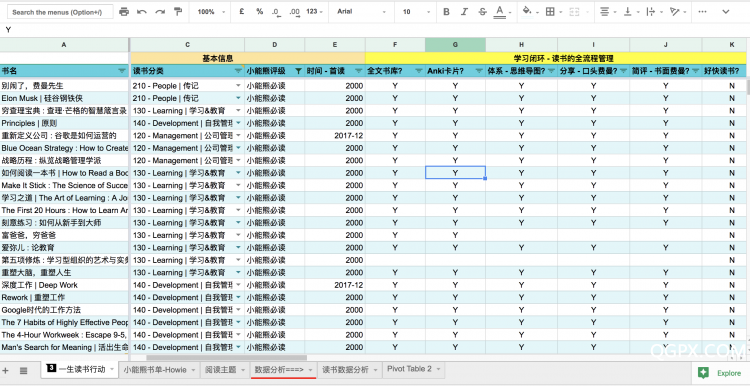The image size is (750, 386).
Task: Open filter on 书名 header
Action: 122,71
